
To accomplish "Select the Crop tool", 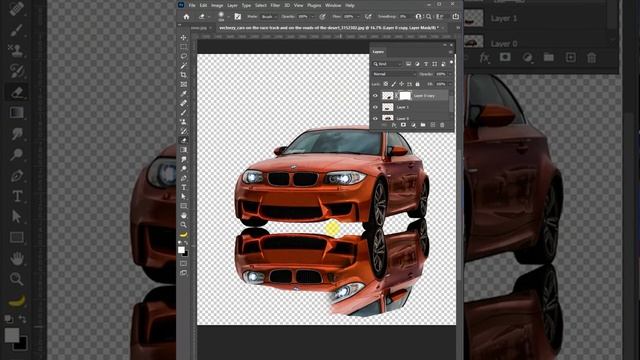I will click(x=183, y=74).
